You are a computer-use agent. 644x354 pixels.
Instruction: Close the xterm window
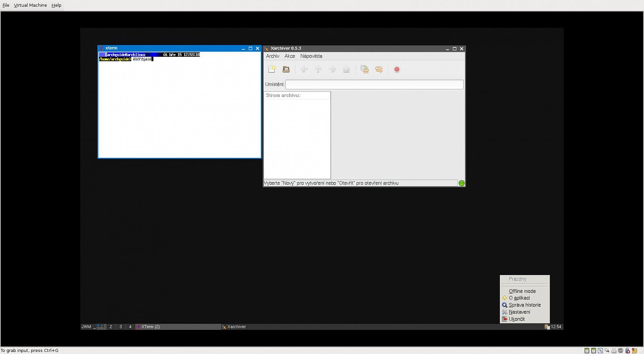tap(258, 48)
